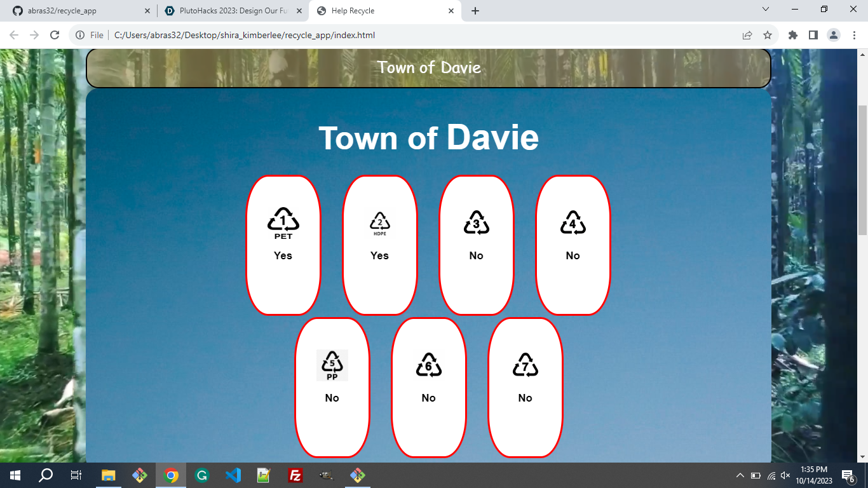Viewport: 868px width, 488px height.
Task: Open the Chrome three-dot menu
Action: 854,35
